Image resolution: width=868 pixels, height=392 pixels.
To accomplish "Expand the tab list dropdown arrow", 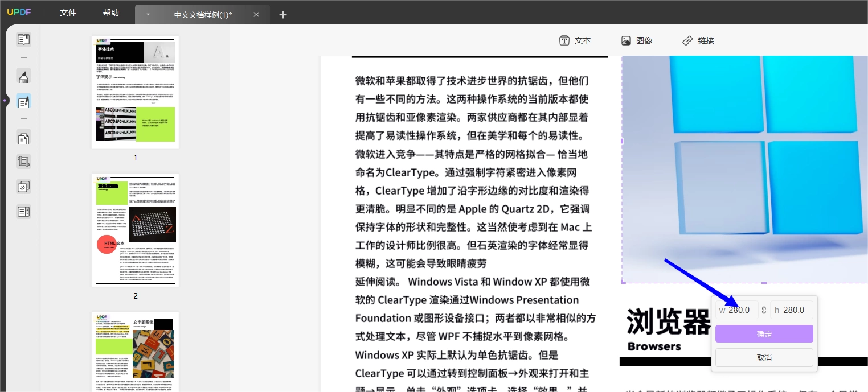I will coord(148,15).
